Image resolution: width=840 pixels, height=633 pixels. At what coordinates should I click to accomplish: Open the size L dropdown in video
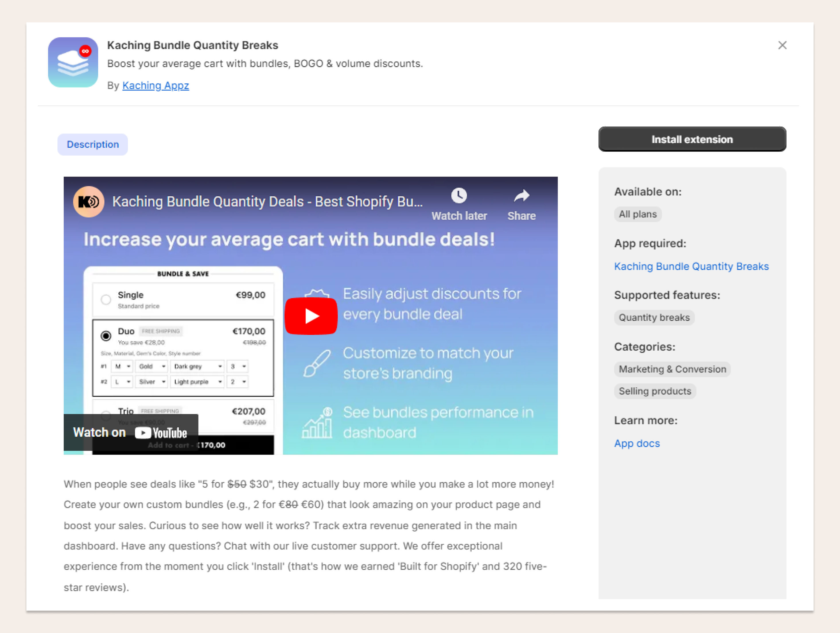[x=122, y=382]
